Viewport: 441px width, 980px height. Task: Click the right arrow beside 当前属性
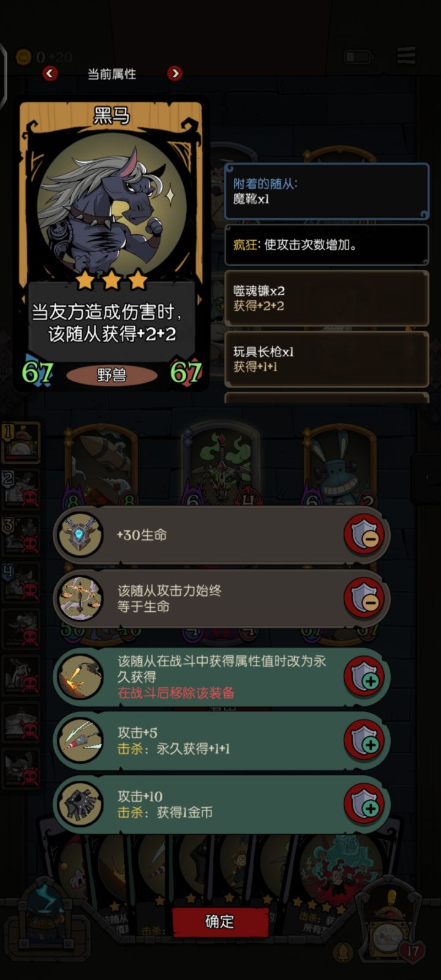pyautogui.click(x=175, y=73)
